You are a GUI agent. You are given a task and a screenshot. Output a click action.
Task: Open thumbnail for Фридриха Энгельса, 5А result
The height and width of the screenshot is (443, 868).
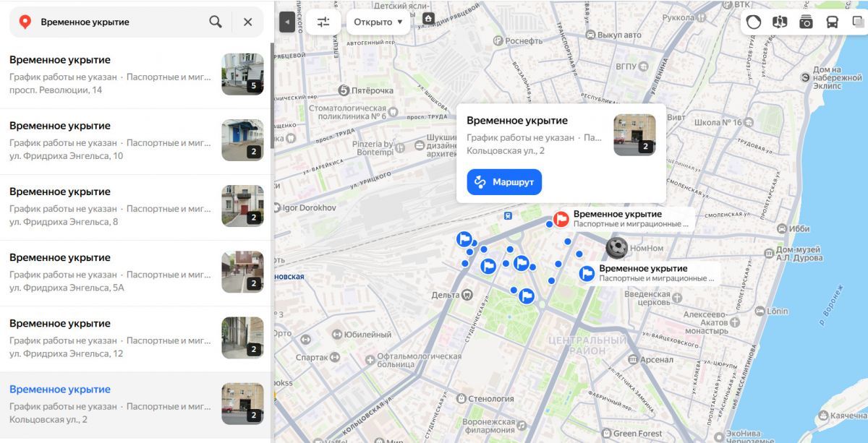coord(242,272)
